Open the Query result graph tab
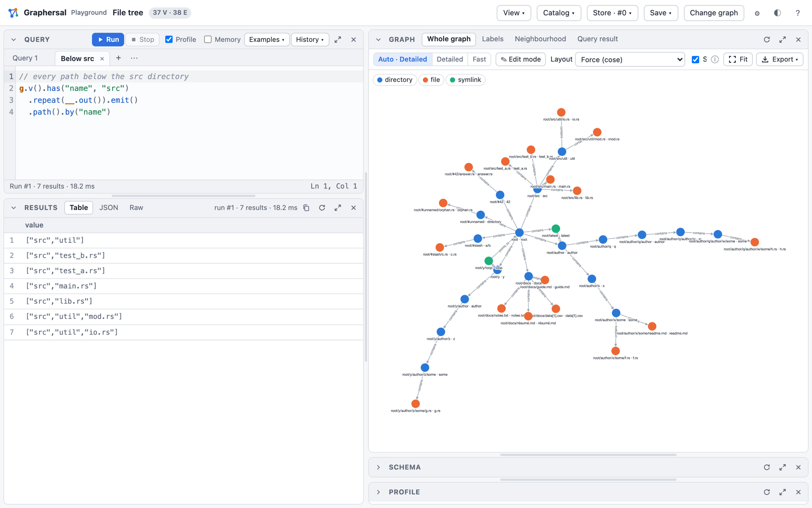812x508 pixels. (598, 39)
